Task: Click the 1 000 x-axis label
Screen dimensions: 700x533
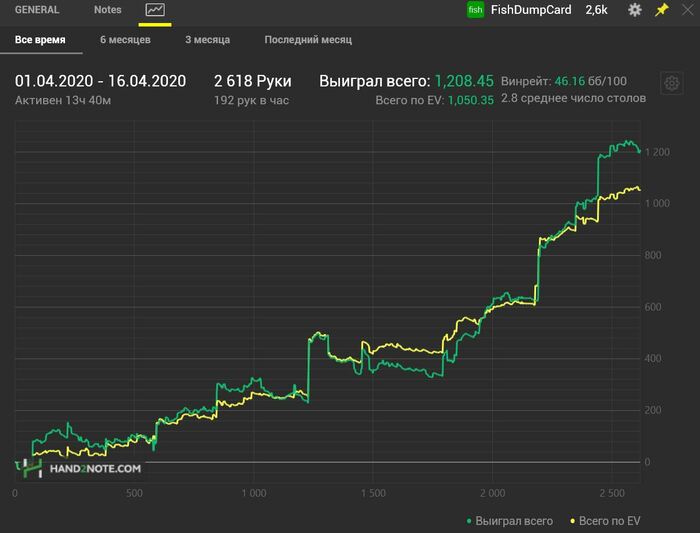Action: (x=254, y=493)
